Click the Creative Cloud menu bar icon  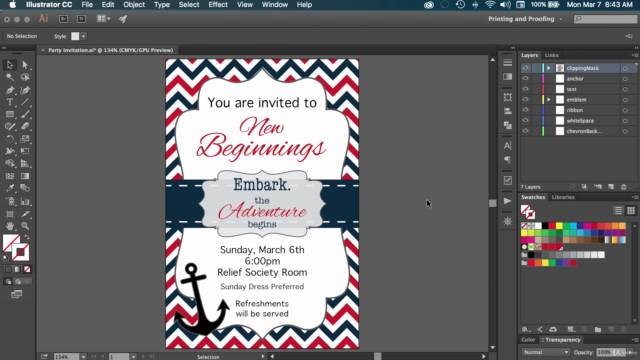429,5
